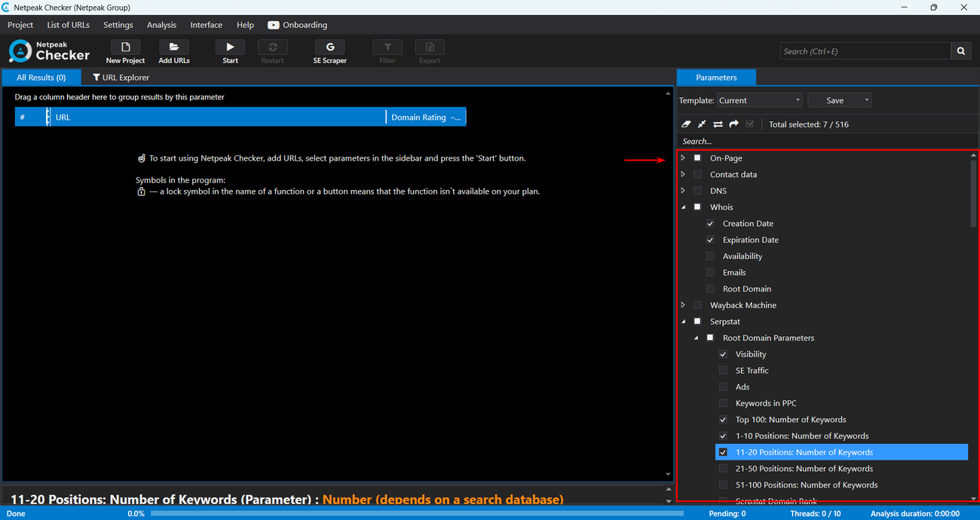
Task: Open the Settings menu
Action: [x=118, y=25]
